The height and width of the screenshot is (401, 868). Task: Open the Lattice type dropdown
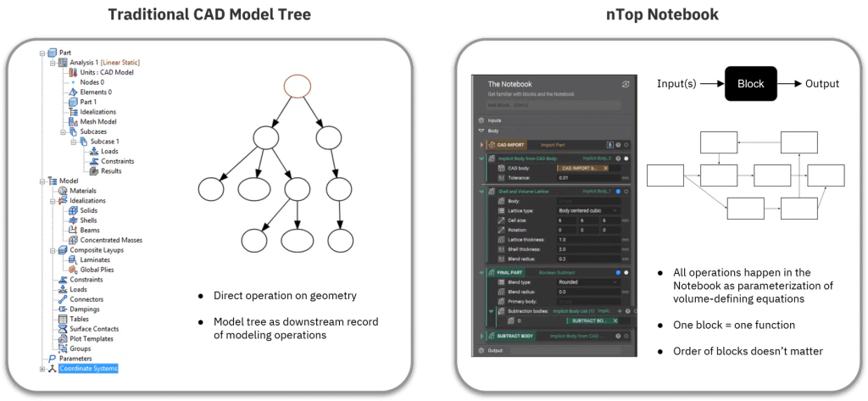pos(589,210)
